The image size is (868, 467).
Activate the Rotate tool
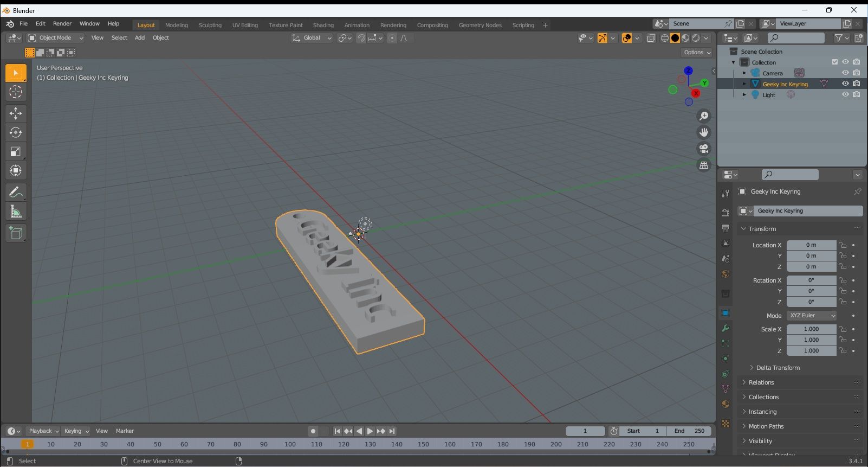pos(16,132)
